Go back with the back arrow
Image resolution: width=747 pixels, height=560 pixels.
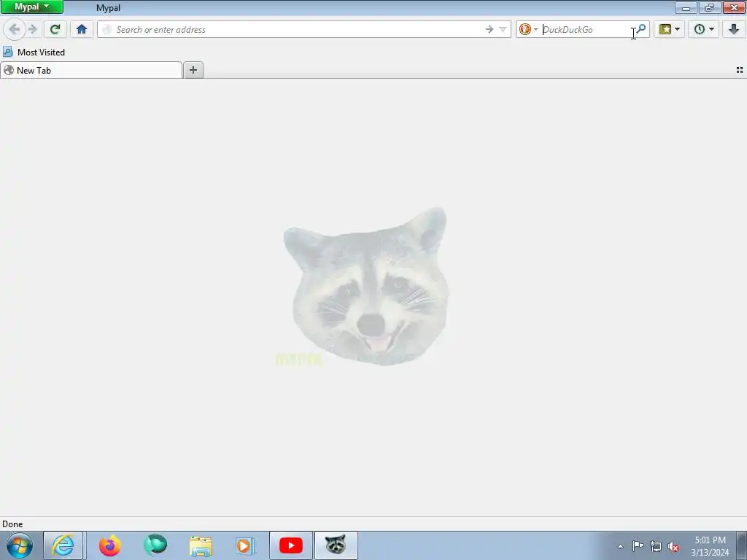click(15, 29)
